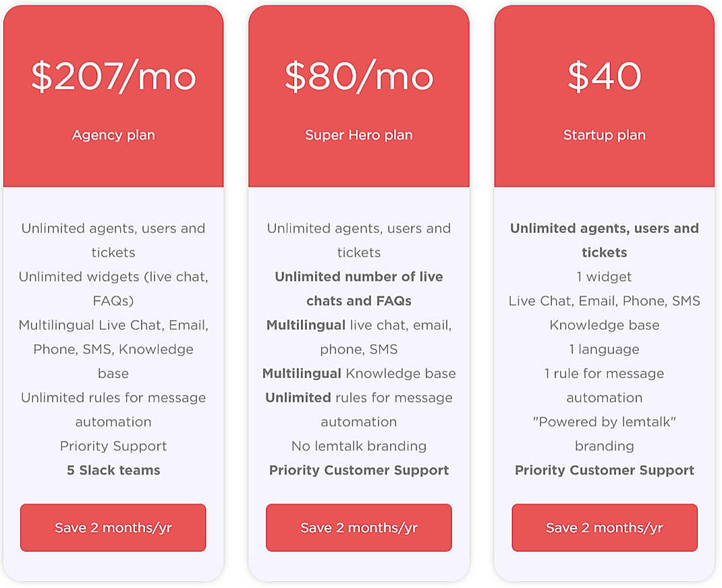
Task: Select the $207/mo price heading
Action: pos(113,76)
